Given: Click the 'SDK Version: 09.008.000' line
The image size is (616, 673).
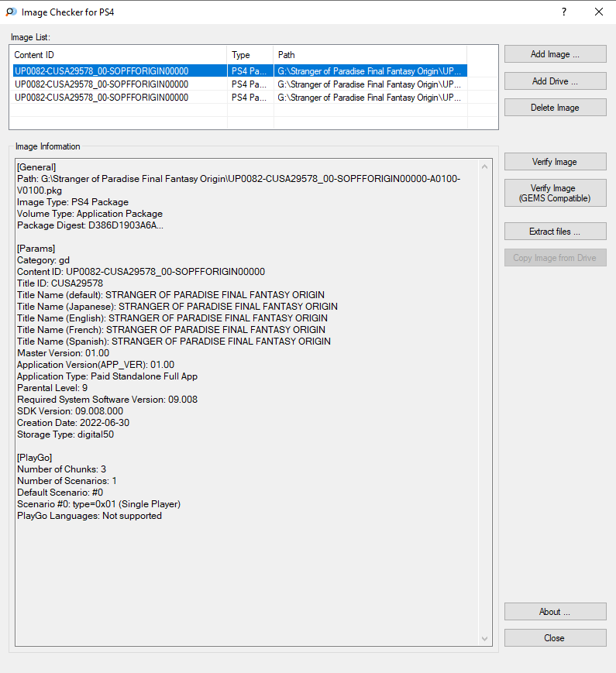Looking at the screenshot, I should [70, 410].
